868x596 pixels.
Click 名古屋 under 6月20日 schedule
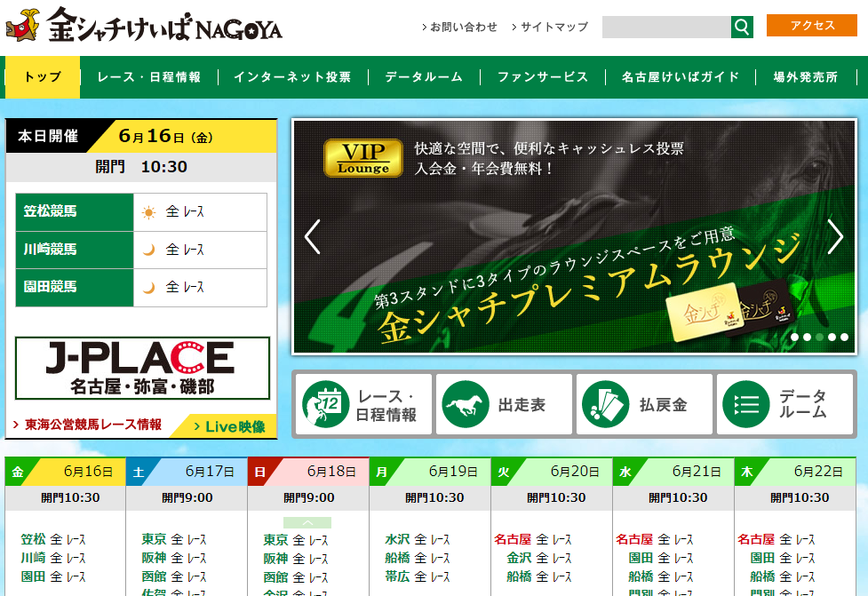pyautogui.click(x=513, y=539)
